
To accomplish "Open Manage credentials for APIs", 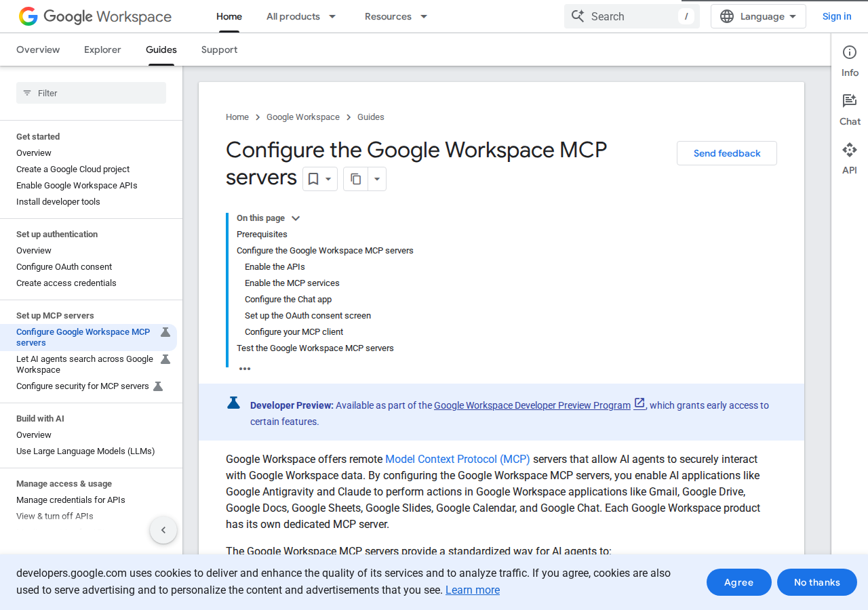I will [x=71, y=500].
